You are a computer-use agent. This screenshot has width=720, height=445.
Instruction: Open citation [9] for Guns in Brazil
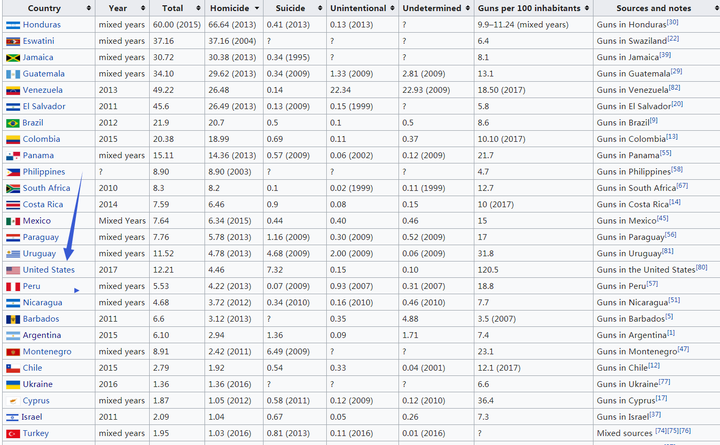[x=653, y=120]
